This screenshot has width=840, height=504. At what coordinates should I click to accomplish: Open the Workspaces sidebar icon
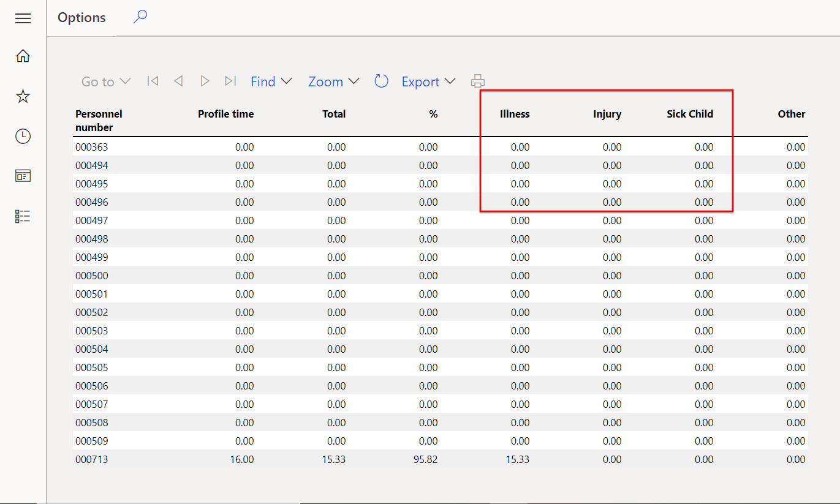23,176
